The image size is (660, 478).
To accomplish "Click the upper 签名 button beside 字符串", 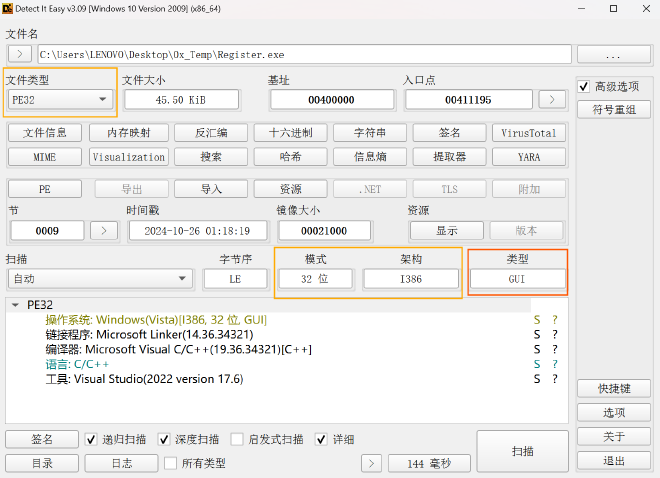I will (450, 133).
